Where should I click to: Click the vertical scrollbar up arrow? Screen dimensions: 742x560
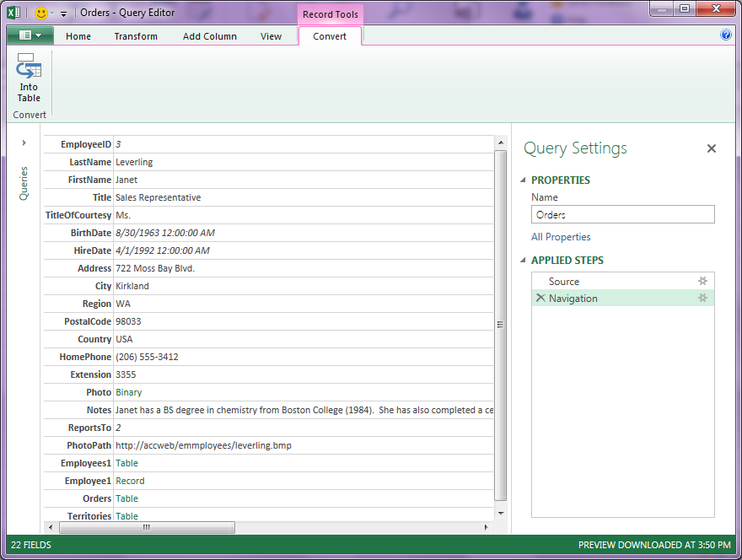pyautogui.click(x=501, y=143)
